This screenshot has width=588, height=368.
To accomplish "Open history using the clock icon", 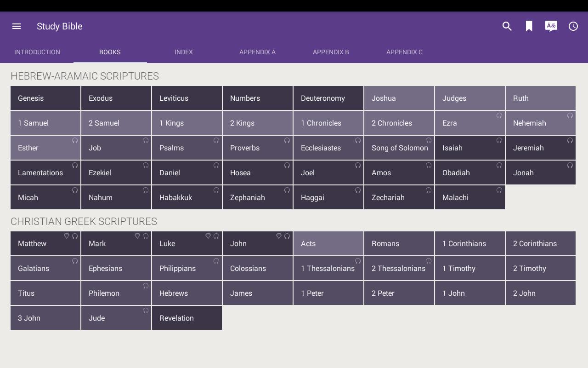I will point(573,26).
